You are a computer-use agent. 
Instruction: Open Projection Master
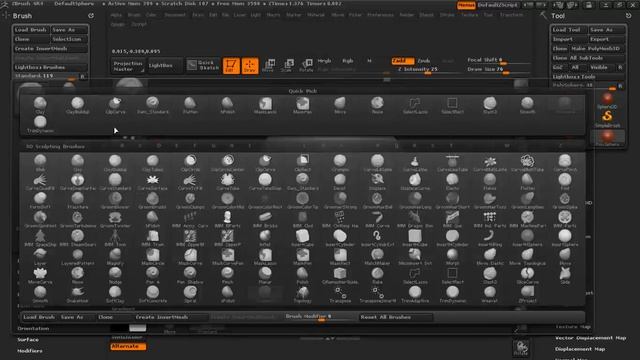pos(128,66)
